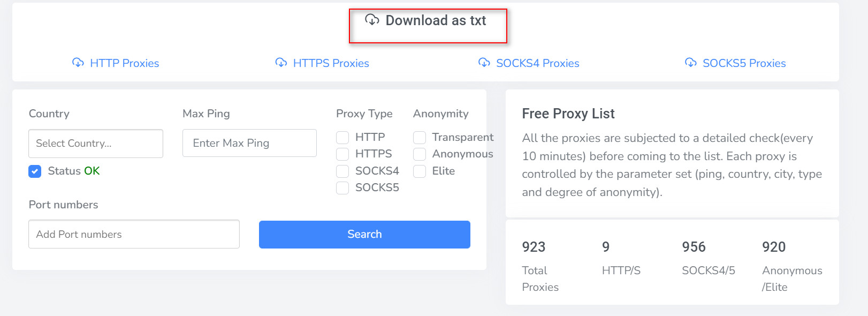868x316 pixels.
Task: Click the Download as txt link
Action: pyautogui.click(x=436, y=21)
